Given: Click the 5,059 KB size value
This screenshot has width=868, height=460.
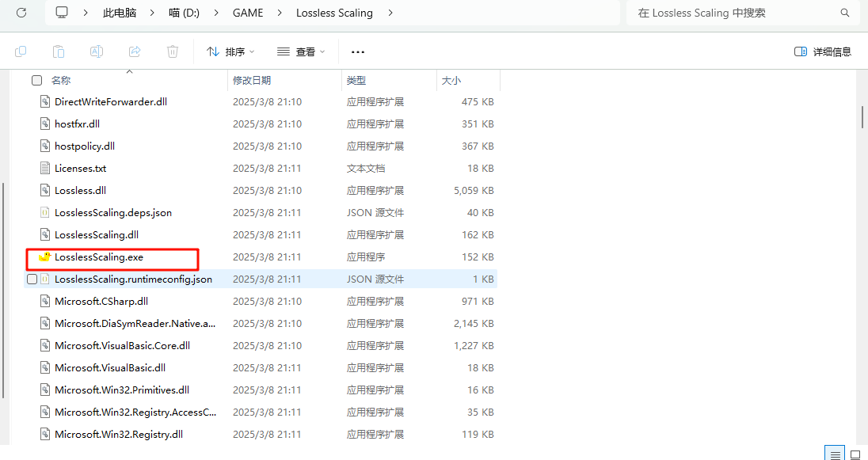Looking at the screenshot, I should point(474,191).
